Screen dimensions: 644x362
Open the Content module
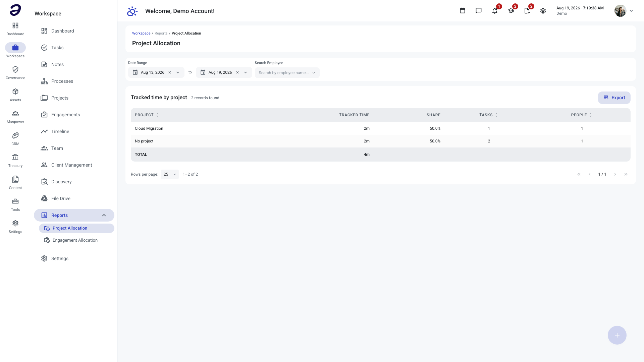[x=15, y=183]
